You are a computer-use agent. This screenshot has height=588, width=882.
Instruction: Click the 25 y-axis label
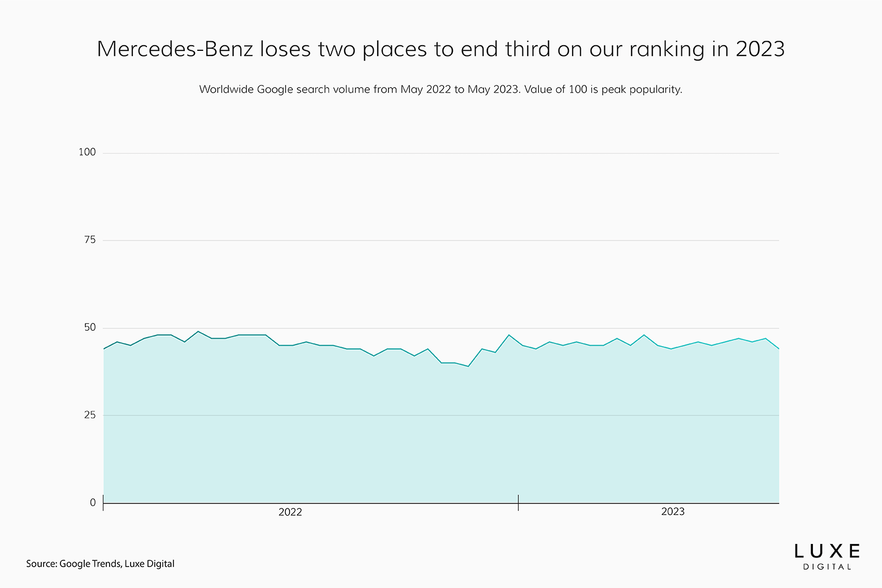[90, 415]
